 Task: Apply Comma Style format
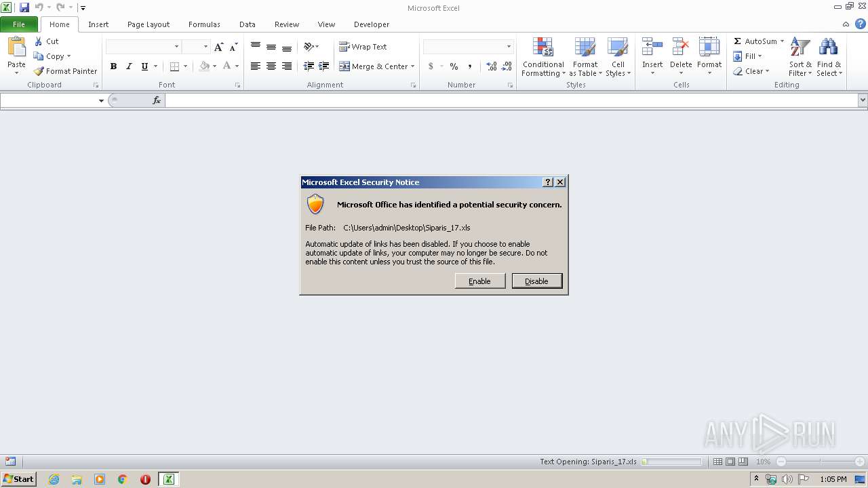click(x=469, y=66)
